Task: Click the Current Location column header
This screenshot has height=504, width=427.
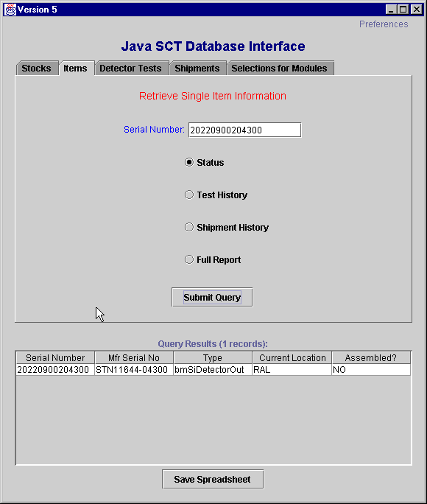Action: click(292, 357)
